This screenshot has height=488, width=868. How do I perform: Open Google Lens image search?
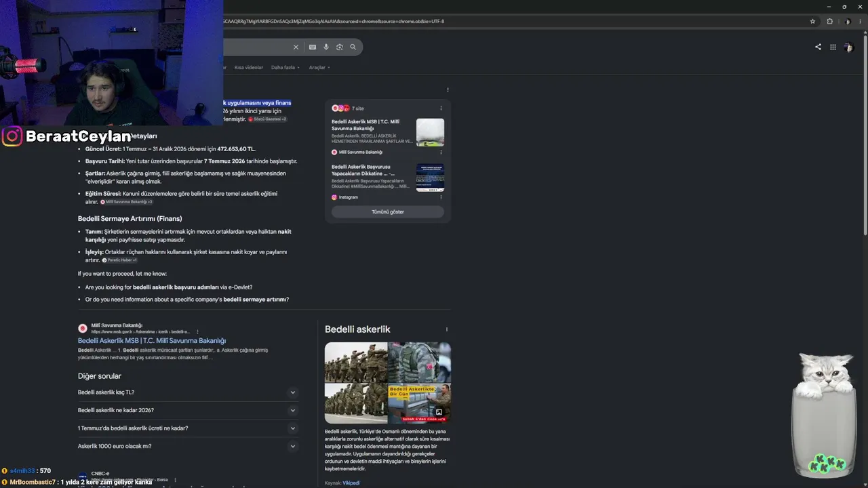click(x=340, y=47)
